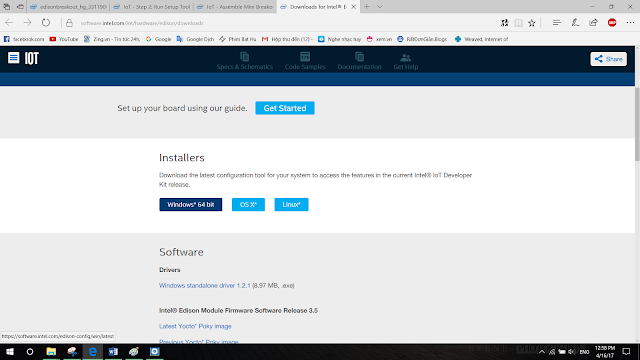
Task: Open File Explorer from taskbar
Action: [x=51, y=351]
